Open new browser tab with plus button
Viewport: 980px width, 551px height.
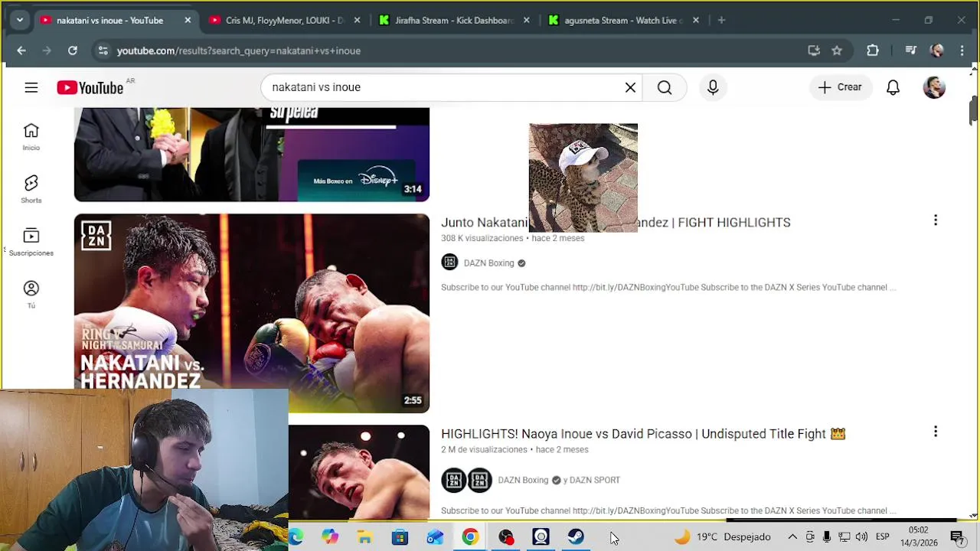pyautogui.click(x=721, y=20)
